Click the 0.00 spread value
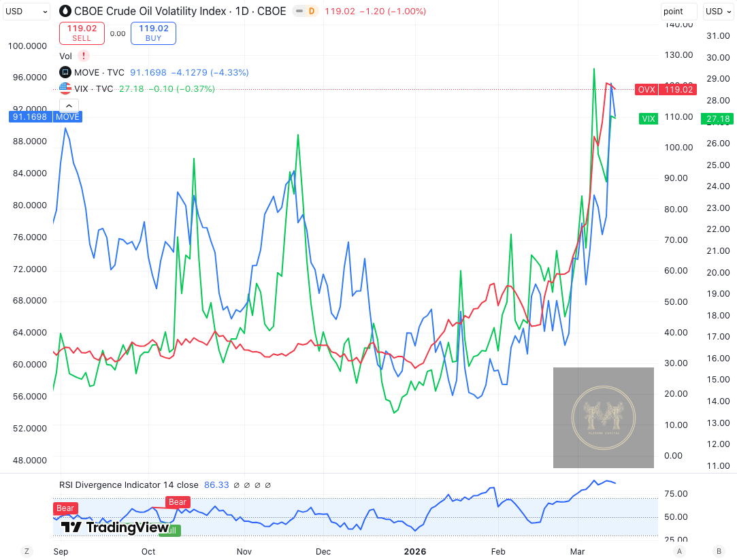Image resolution: width=737 pixels, height=560 pixels. (118, 34)
